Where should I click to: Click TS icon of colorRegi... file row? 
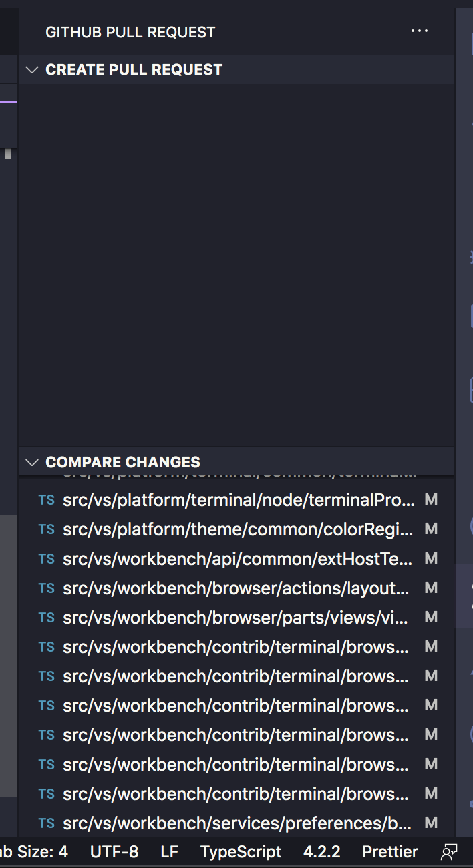coord(46,529)
